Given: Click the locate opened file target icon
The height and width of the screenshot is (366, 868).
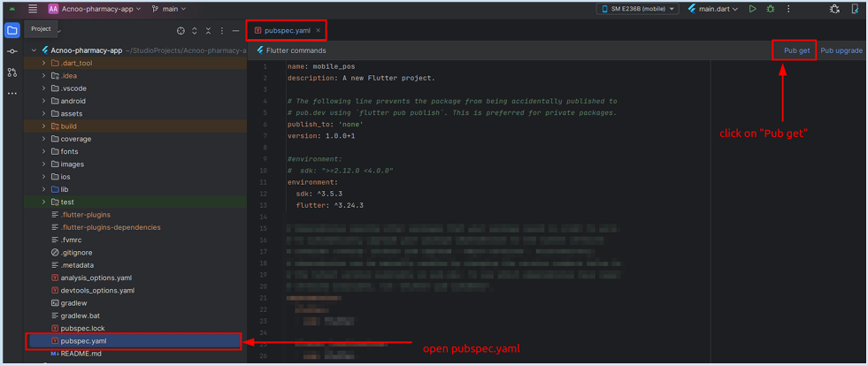Looking at the screenshot, I should pos(181,30).
